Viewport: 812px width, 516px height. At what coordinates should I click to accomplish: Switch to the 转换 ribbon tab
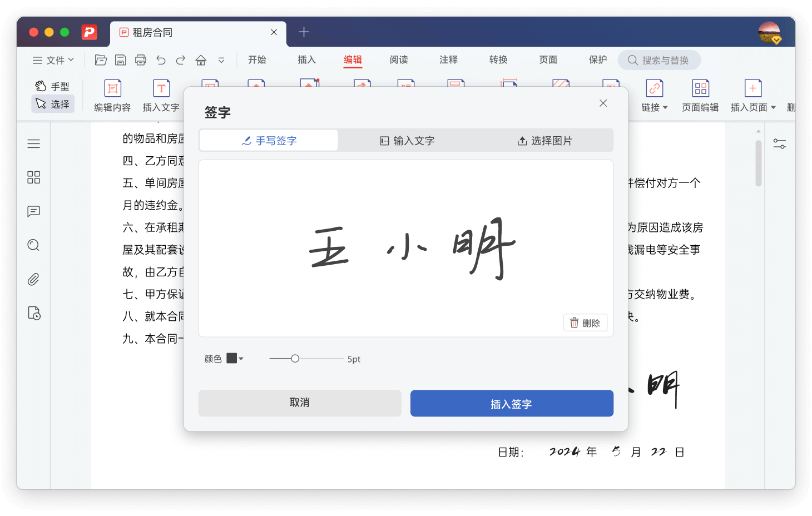point(498,59)
